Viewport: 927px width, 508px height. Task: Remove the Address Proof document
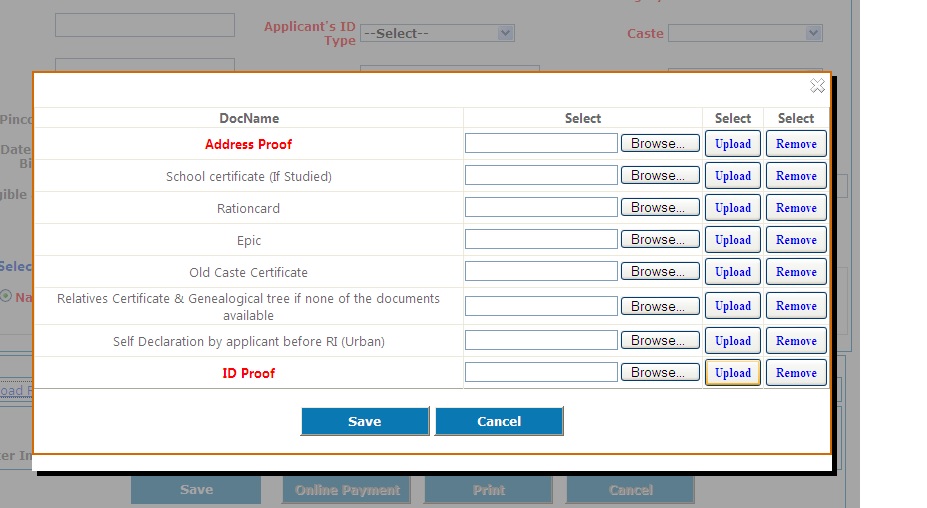796,144
